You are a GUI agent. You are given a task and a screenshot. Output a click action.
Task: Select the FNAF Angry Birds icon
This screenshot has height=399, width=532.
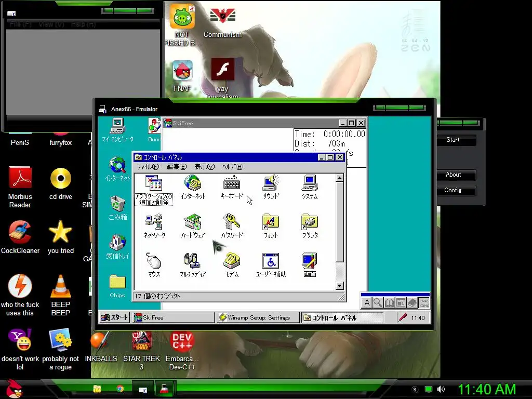pos(182,76)
